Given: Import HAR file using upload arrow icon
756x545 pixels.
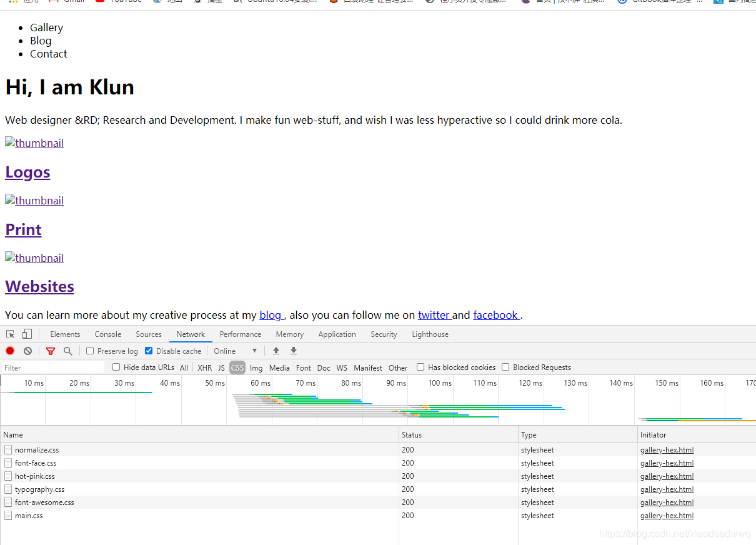Looking at the screenshot, I should (x=276, y=351).
